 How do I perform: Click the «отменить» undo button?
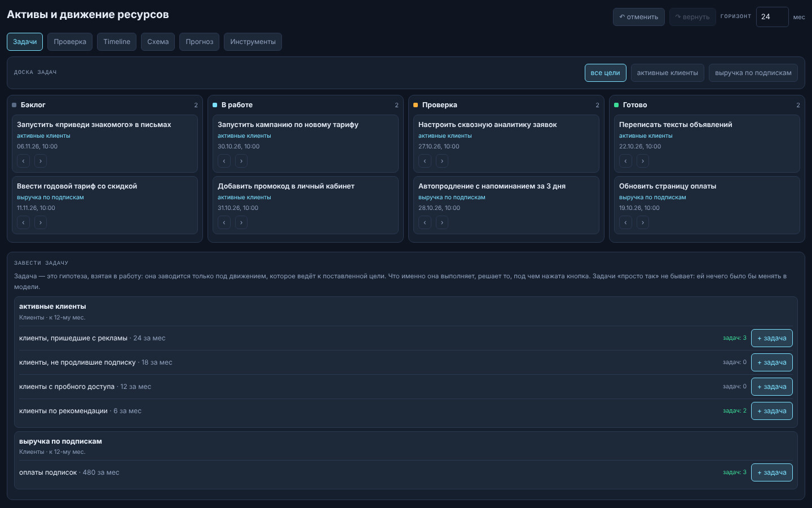tap(639, 17)
